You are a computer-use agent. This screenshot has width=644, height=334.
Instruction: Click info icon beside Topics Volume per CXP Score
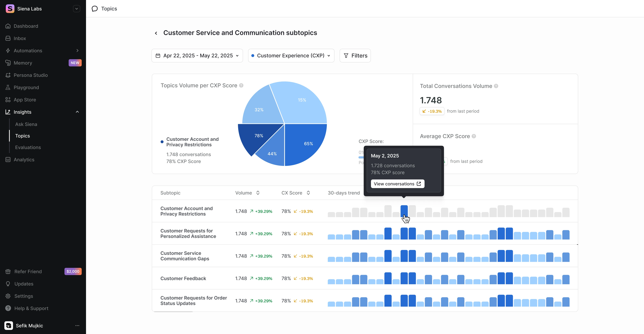click(241, 85)
